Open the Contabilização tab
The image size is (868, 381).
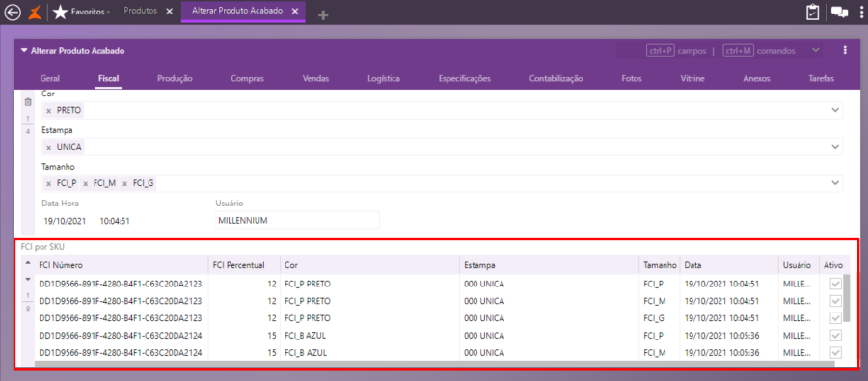tap(556, 79)
